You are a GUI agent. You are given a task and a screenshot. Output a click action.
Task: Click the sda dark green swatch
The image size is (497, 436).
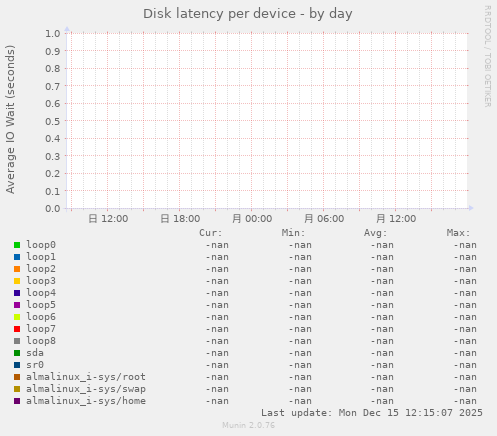17,353
